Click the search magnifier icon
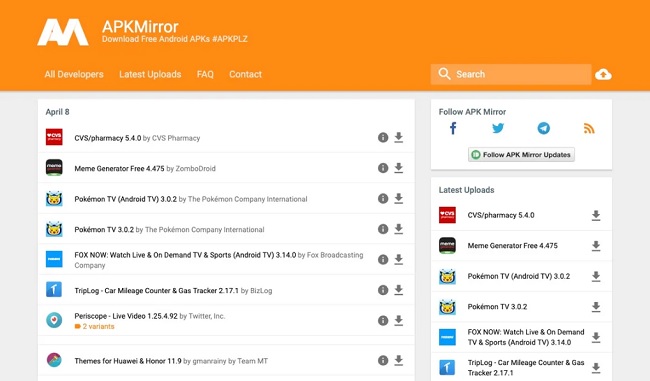Image resolution: width=650 pixels, height=381 pixels. 444,74
